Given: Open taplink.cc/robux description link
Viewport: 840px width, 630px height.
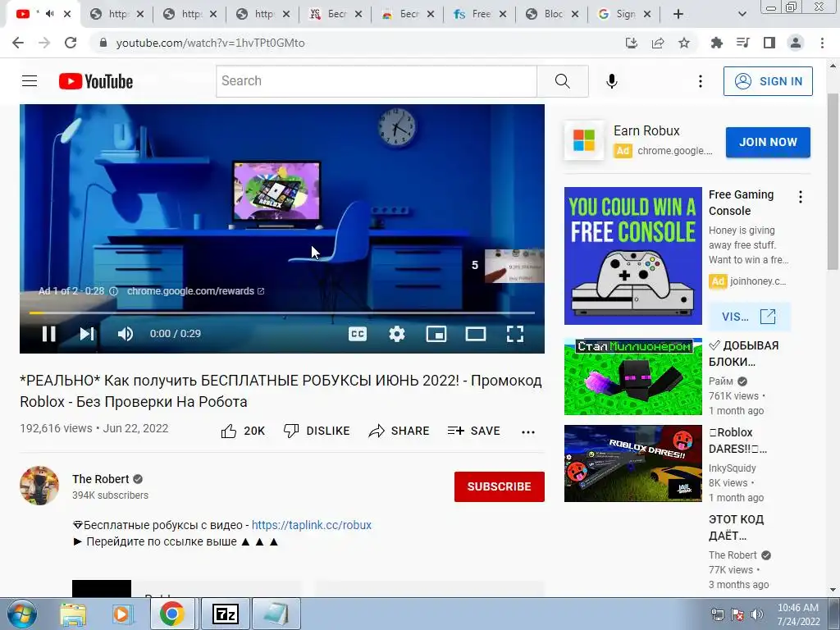Looking at the screenshot, I should 311,525.
